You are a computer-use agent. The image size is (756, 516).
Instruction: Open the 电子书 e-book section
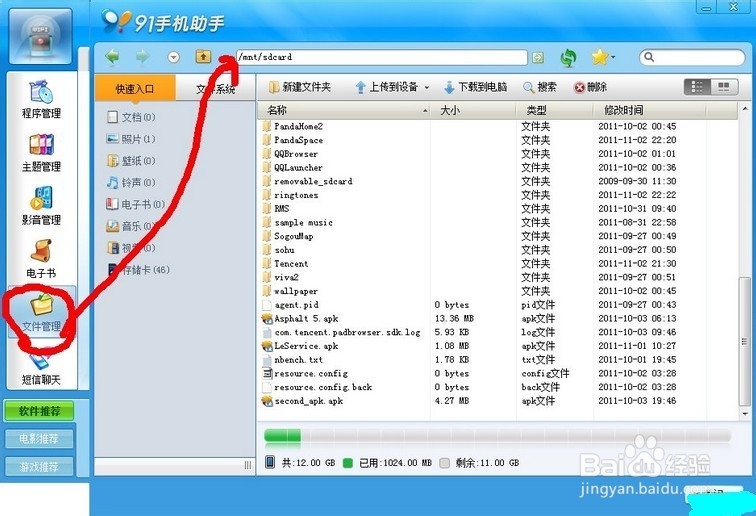[x=41, y=259]
